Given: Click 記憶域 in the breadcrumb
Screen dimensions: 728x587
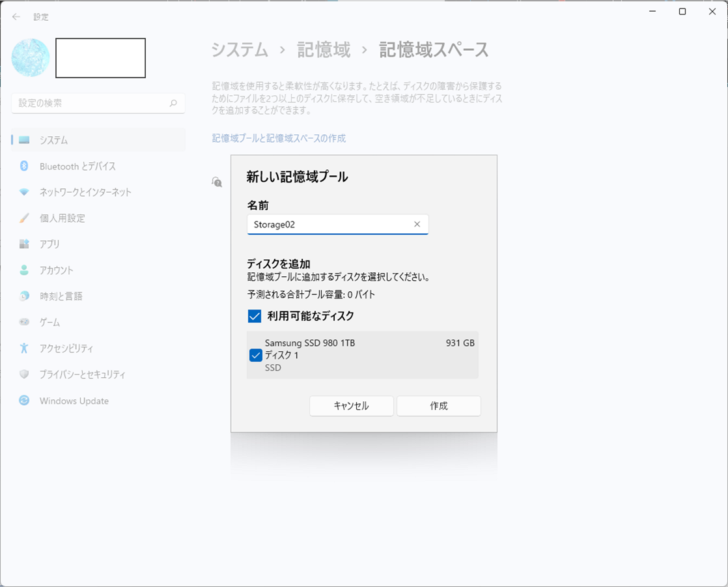Looking at the screenshot, I should coord(324,50).
